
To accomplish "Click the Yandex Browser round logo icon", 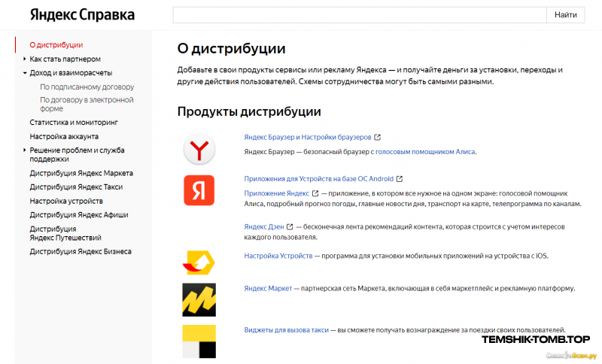I will pos(199,149).
